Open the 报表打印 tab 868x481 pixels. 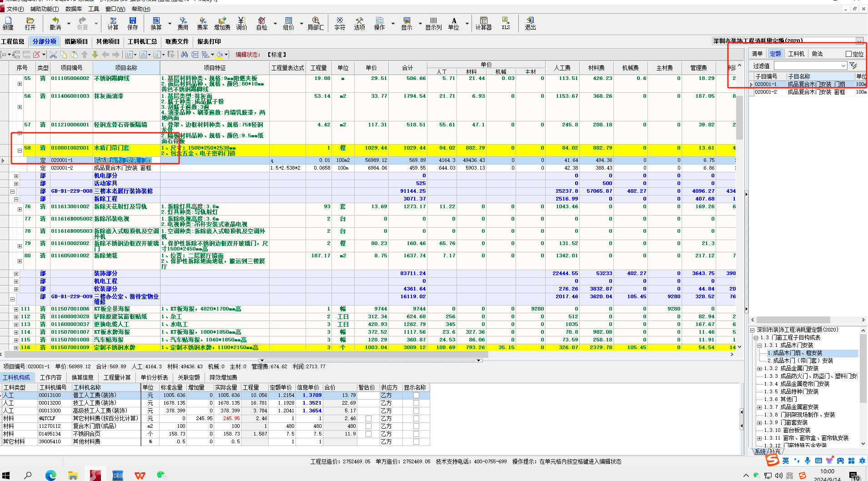tap(209, 41)
